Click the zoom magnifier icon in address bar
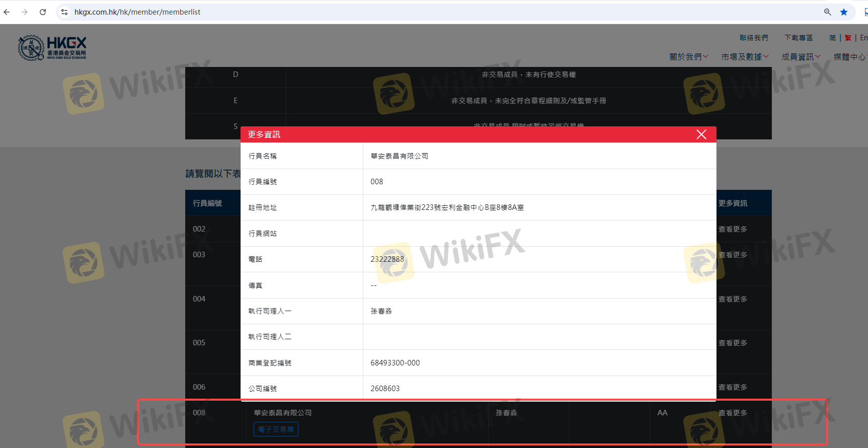Viewport: 868px width, 448px height. click(827, 12)
